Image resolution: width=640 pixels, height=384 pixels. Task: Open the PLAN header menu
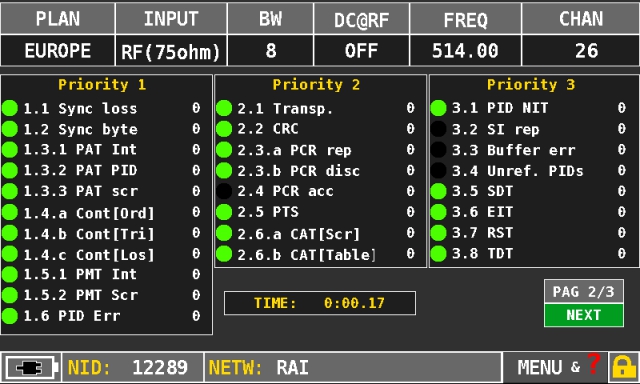point(58,19)
